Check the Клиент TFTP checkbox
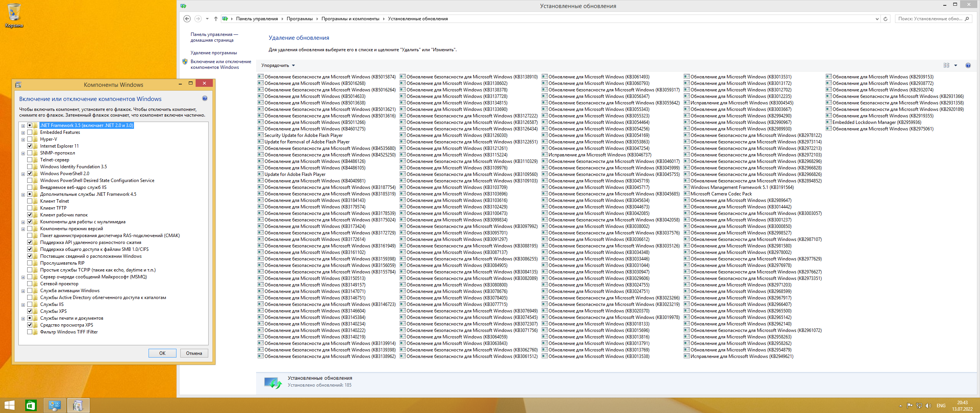Image resolution: width=980 pixels, height=413 pixels. [29, 208]
